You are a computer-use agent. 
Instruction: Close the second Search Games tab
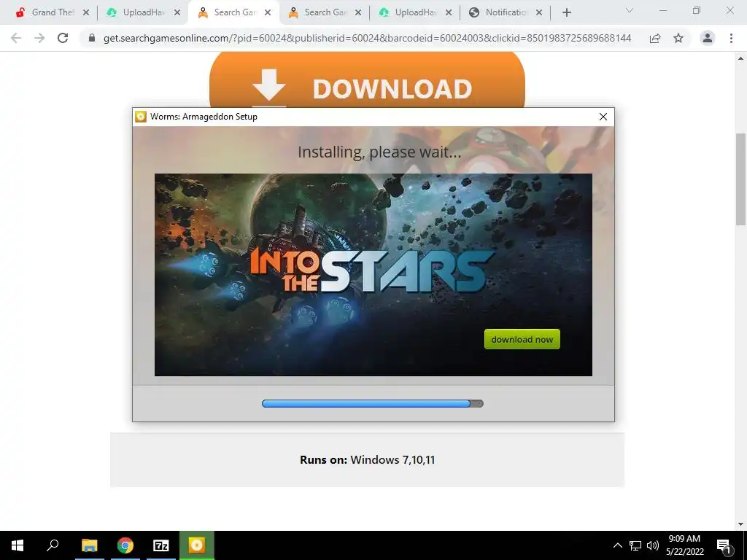(x=358, y=13)
